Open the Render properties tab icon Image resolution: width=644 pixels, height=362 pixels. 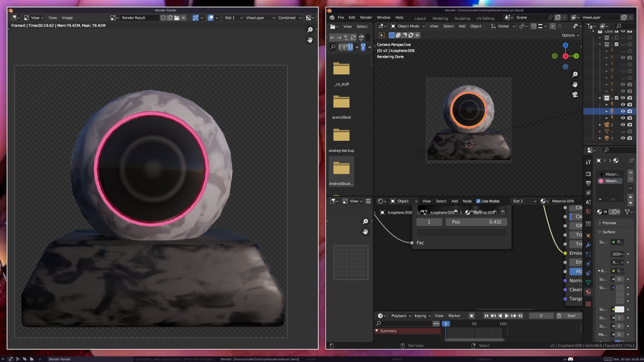pos(588,174)
